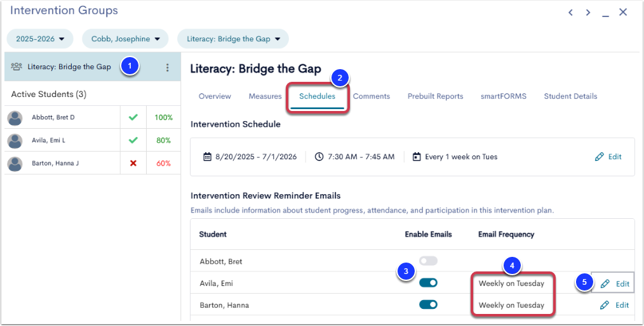Click the red X for Barton, Hanna J
This screenshot has height=326, width=644.
click(x=133, y=164)
